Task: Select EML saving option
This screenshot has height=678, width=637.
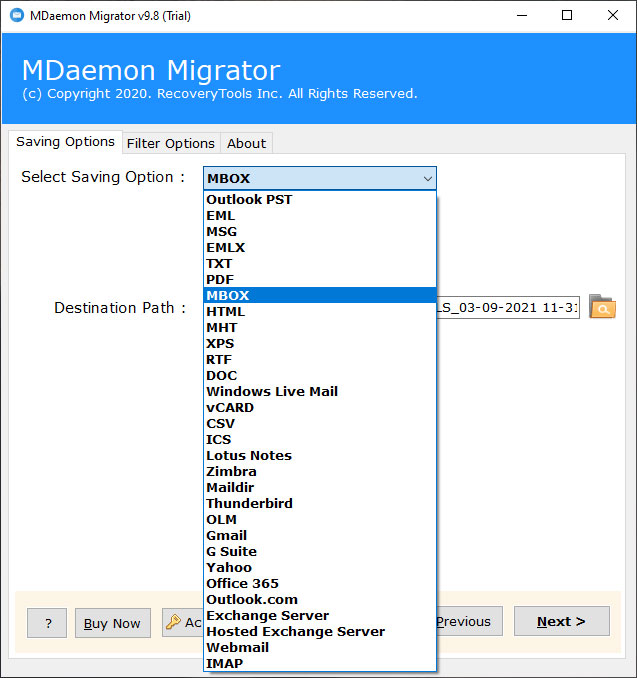Action: (x=320, y=215)
